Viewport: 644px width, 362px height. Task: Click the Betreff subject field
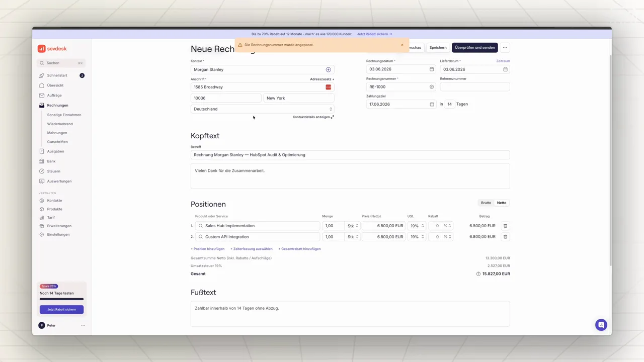pos(350,155)
